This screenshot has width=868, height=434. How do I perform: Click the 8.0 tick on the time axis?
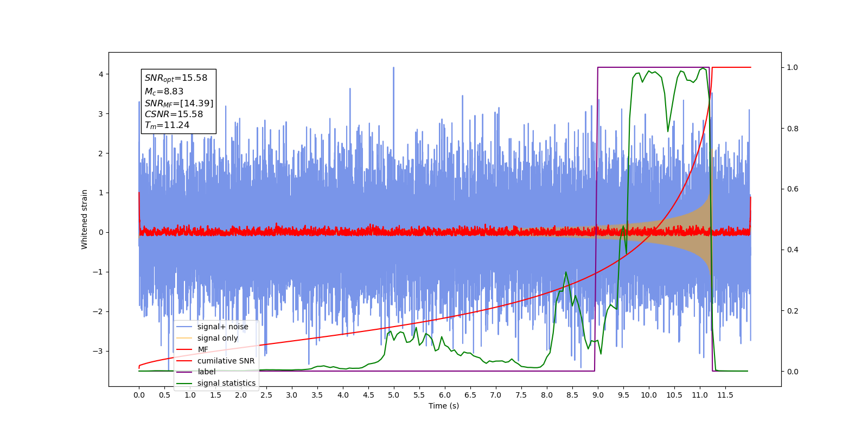547,395
